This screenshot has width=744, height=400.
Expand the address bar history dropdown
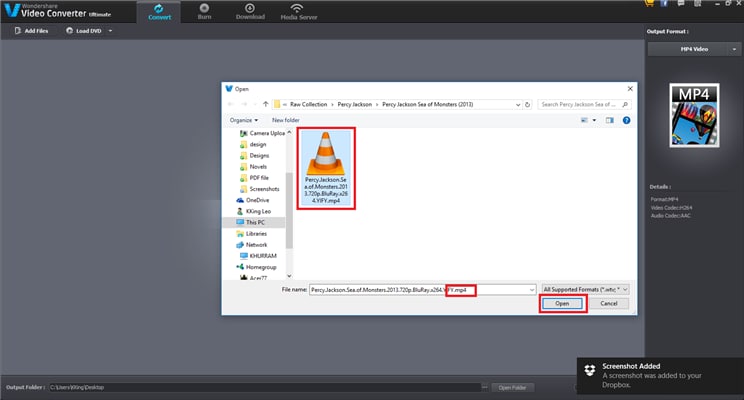point(518,104)
